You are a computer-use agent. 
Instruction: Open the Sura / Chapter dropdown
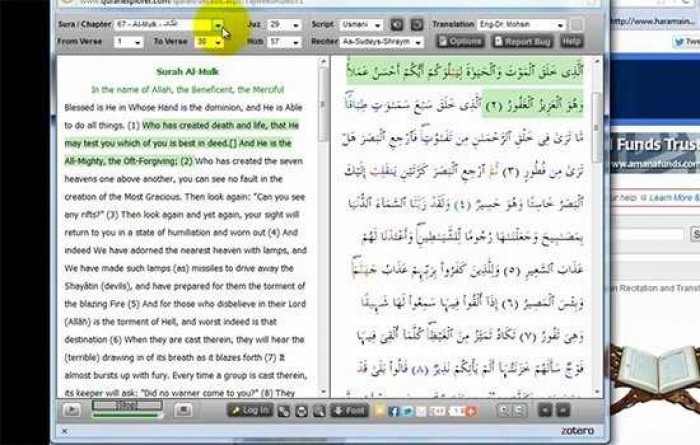pos(170,25)
